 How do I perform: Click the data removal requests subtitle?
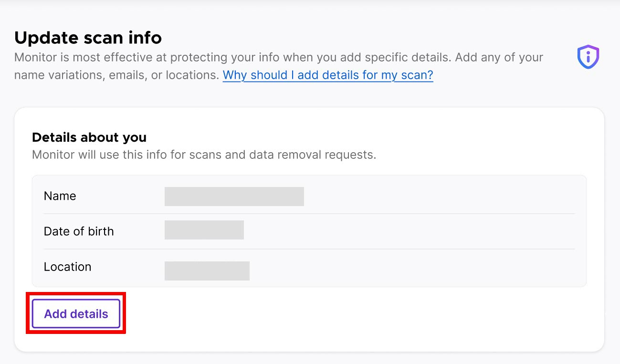tap(204, 155)
